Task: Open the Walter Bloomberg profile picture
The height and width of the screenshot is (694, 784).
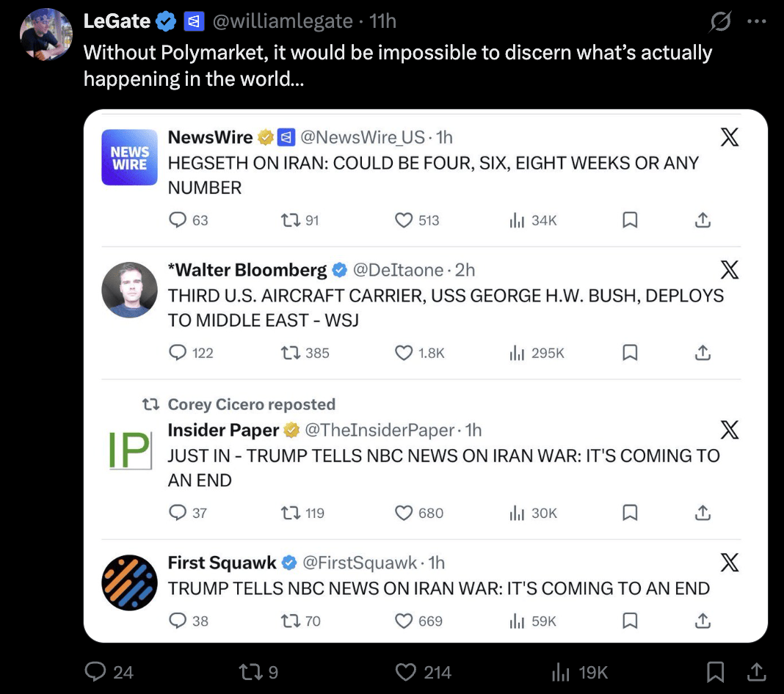Action: (129, 291)
